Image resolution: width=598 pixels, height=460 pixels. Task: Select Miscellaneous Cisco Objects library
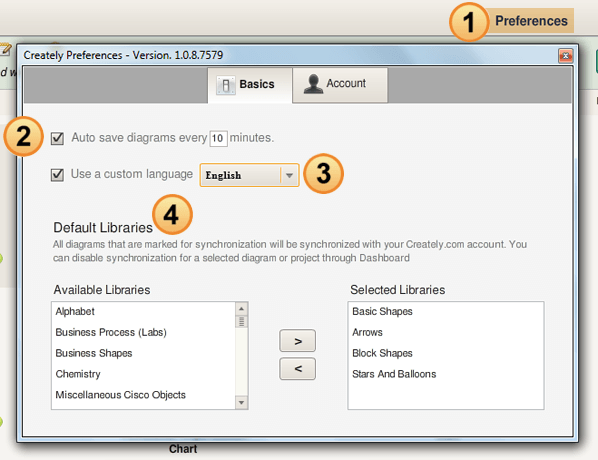click(x=143, y=395)
